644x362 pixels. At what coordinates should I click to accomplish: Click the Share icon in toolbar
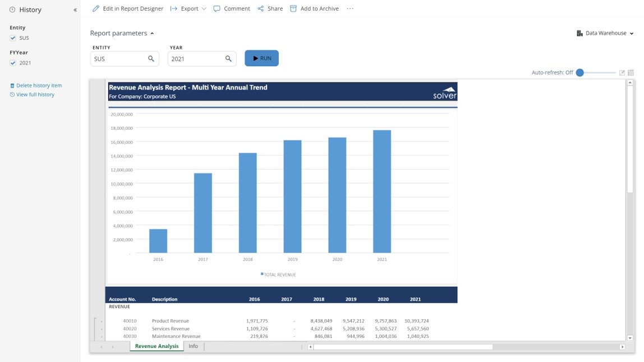(261, 9)
